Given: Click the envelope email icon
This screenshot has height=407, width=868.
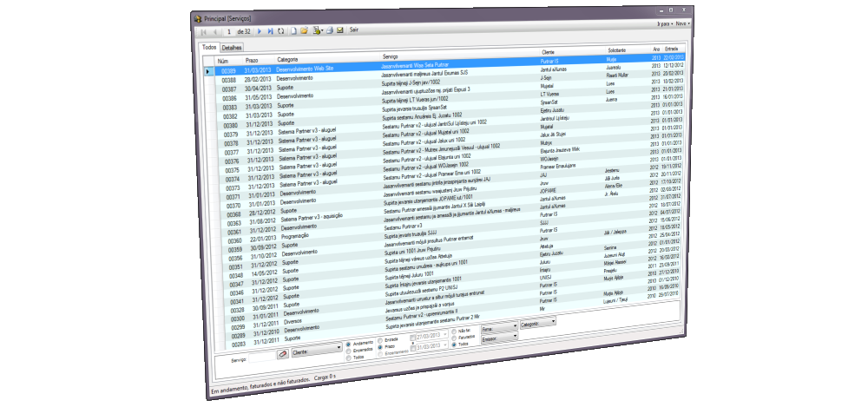Looking at the screenshot, I should [x=340, y=30].
